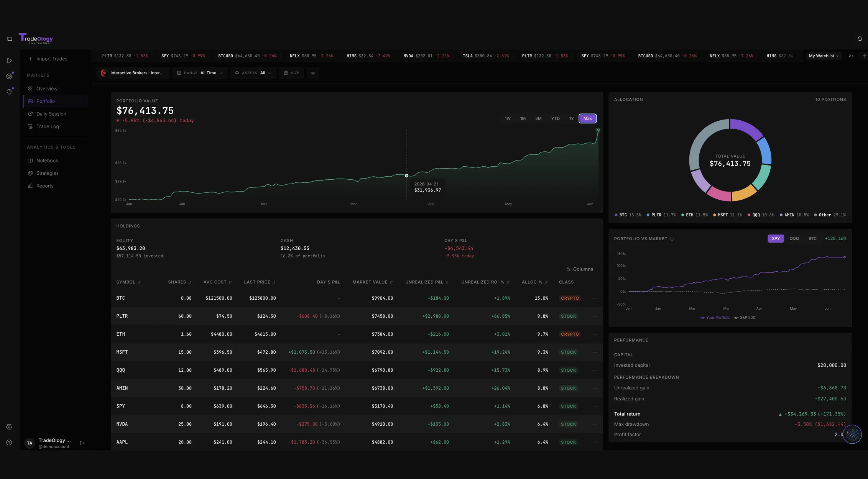Screen dimensions: 868x479
Task: Select the YTD chart range
Action: (x=555, y=118)
